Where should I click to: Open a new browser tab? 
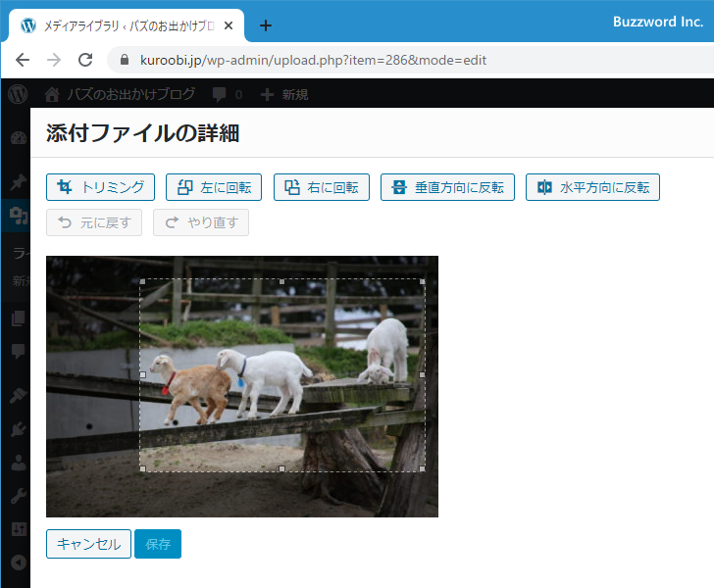pyautogui.click(x=266, y=25)
